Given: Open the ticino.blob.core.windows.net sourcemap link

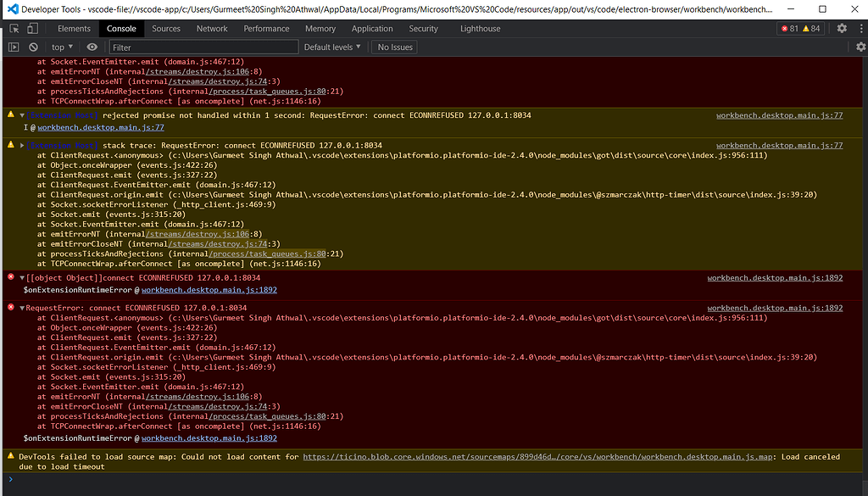Looking at the screenshot, I should coord(537,457).
